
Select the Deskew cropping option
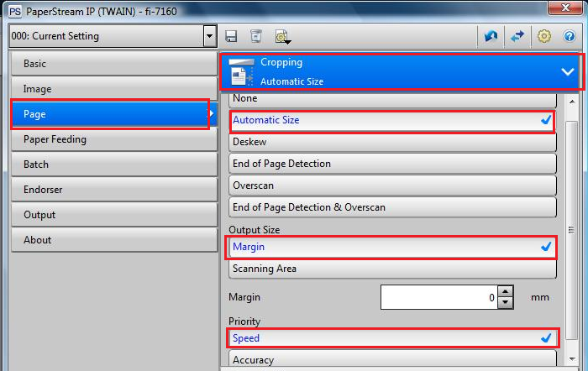coord(392,142)
